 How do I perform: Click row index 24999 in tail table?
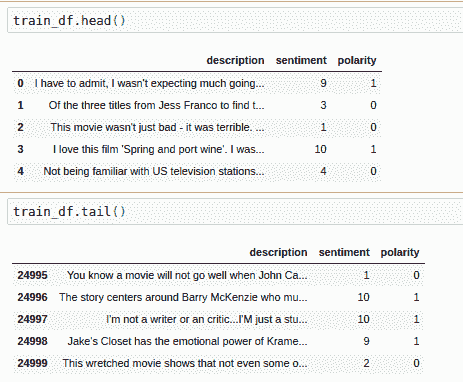point(32,363)
